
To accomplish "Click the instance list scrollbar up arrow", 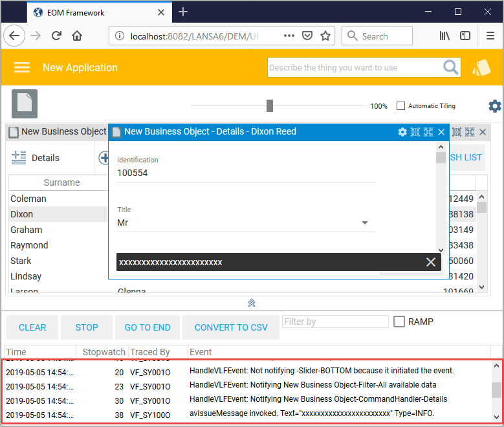I will click(x=481, y=197).
